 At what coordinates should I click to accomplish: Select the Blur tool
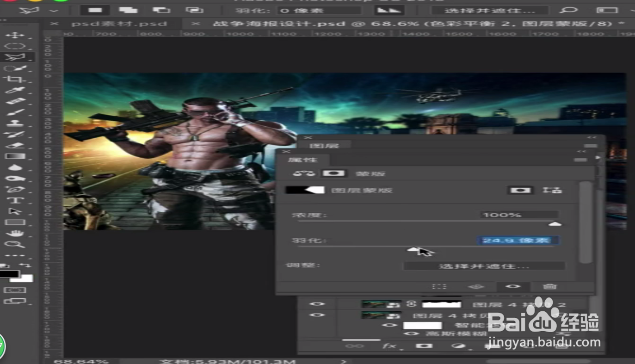click(15, 167)
